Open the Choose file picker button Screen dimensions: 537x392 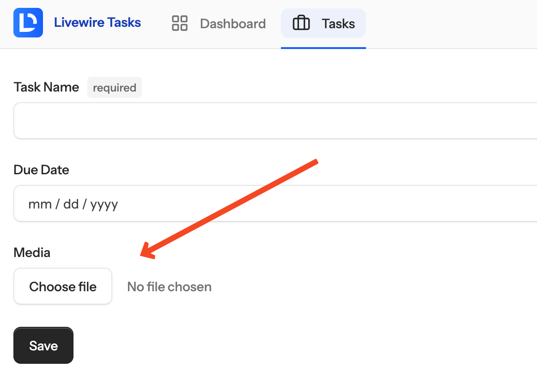click(x=63, y=286)
